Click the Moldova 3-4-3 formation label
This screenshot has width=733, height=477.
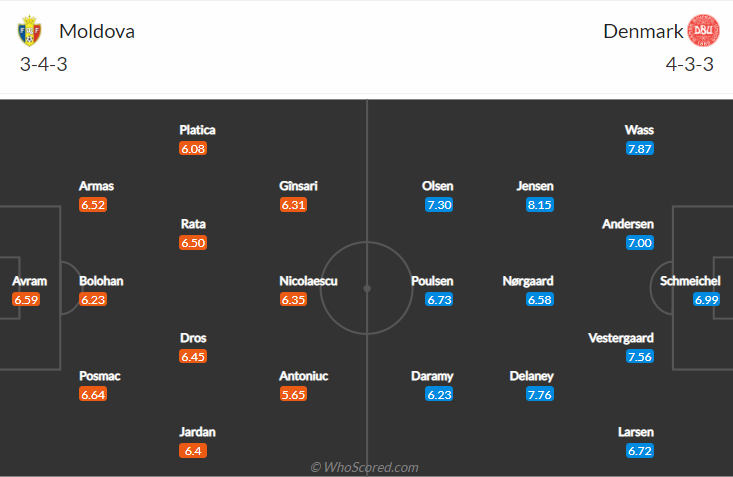tap(43, 64)
